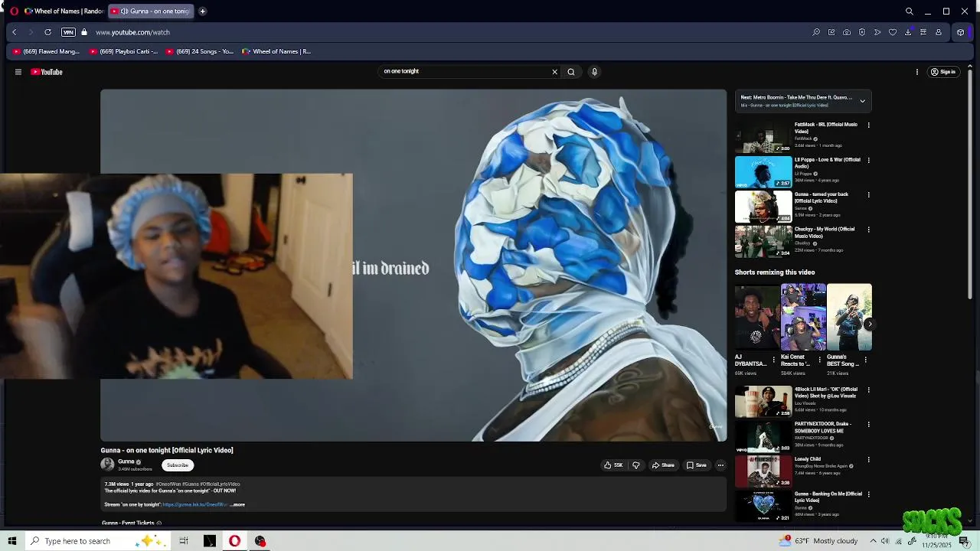Play Lonely Child by YoungBoy thumbnail
The image size is (980, 551).
763,471
